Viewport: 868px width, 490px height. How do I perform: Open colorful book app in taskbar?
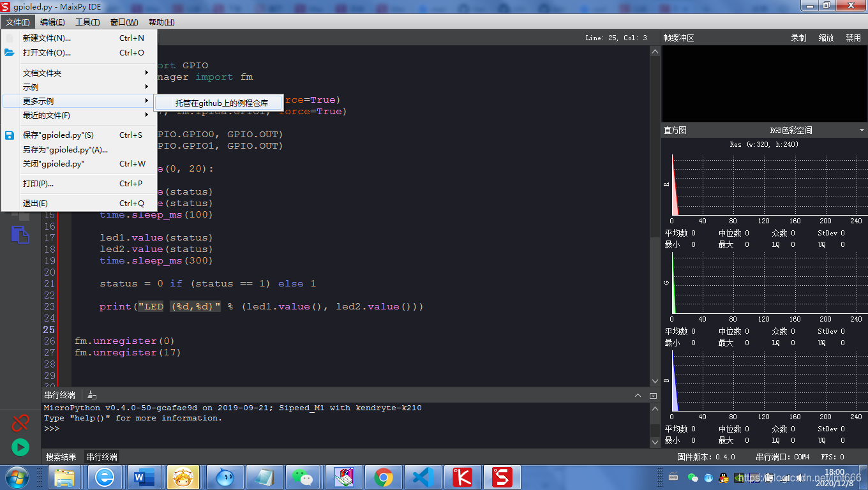tap(343, 477)
